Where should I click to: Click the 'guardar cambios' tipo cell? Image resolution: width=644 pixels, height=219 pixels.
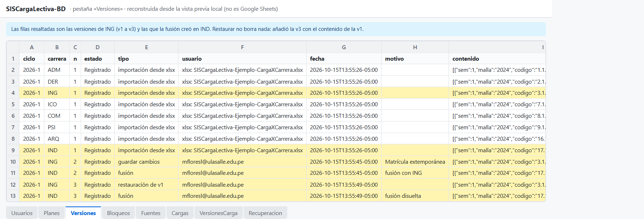[x=147, y=162]
